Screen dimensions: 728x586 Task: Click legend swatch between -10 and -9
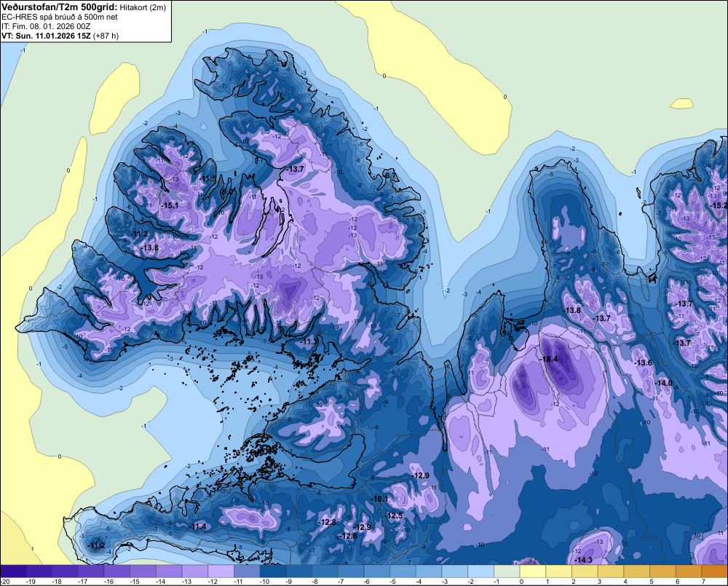[273, 571]
